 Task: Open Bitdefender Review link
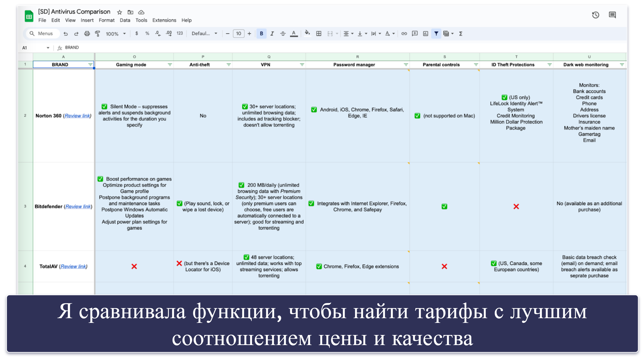tap(78, 207)
